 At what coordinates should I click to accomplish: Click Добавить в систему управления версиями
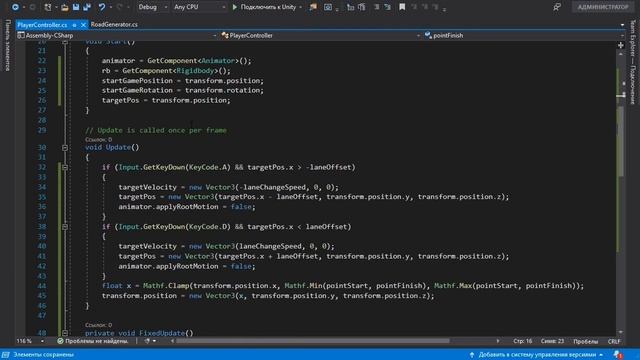coord(537,355)
